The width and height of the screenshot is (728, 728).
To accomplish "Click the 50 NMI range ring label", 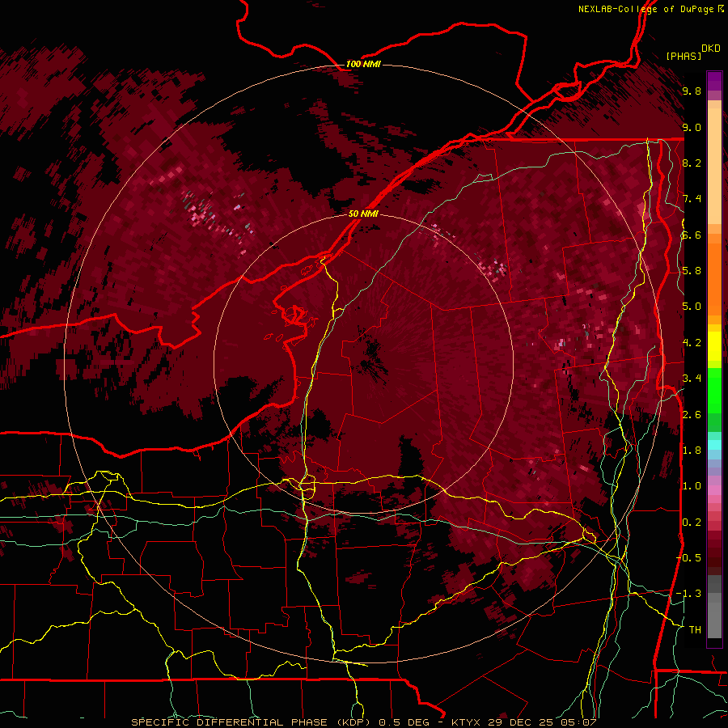I will pos(363,214).
